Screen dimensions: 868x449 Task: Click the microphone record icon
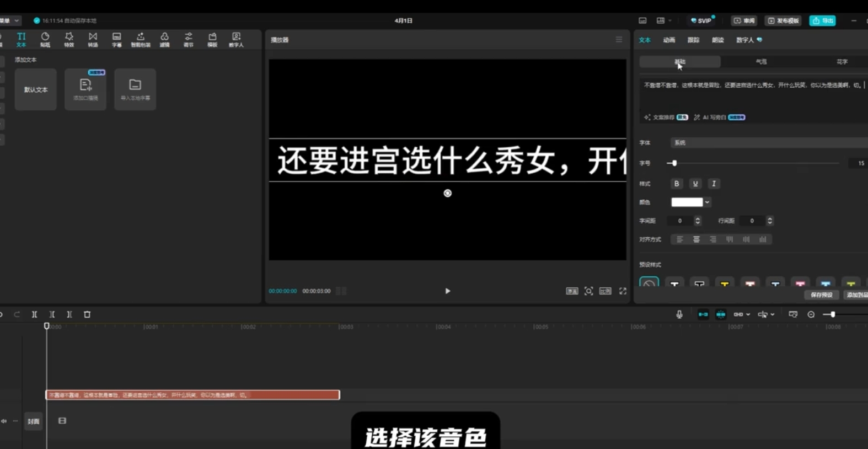click(679, 314)
